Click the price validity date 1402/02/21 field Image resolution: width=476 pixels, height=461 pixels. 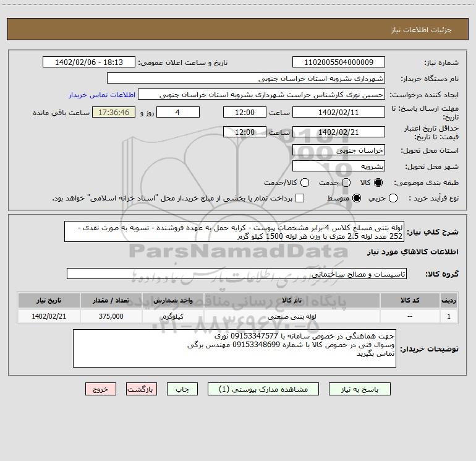click(x=339, y=132)
